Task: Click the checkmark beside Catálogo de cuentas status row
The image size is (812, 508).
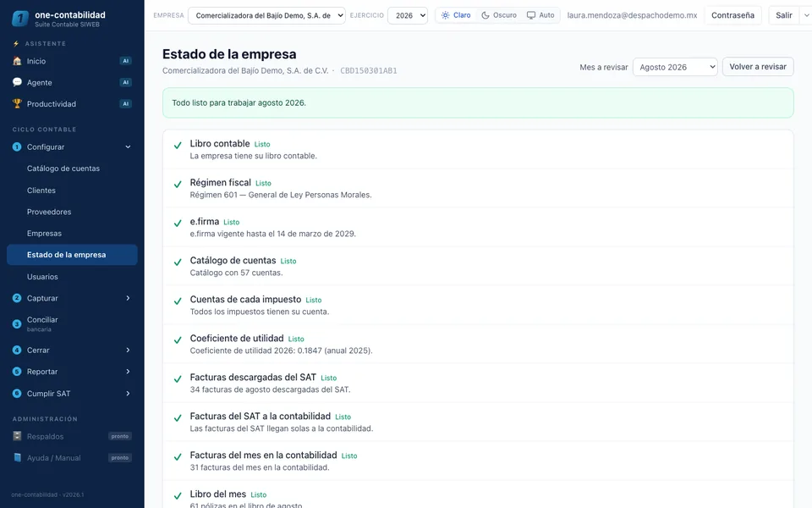Action: click(178, 262)
